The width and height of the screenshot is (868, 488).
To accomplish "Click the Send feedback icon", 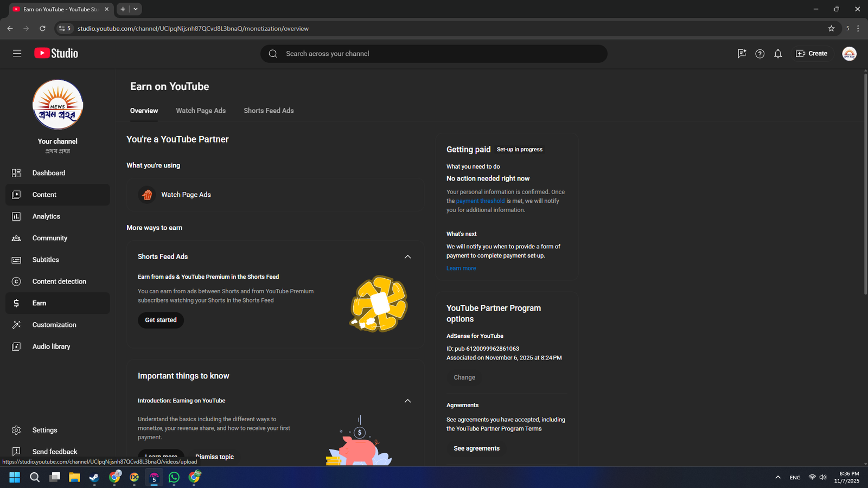I will [x=16, y=452].
